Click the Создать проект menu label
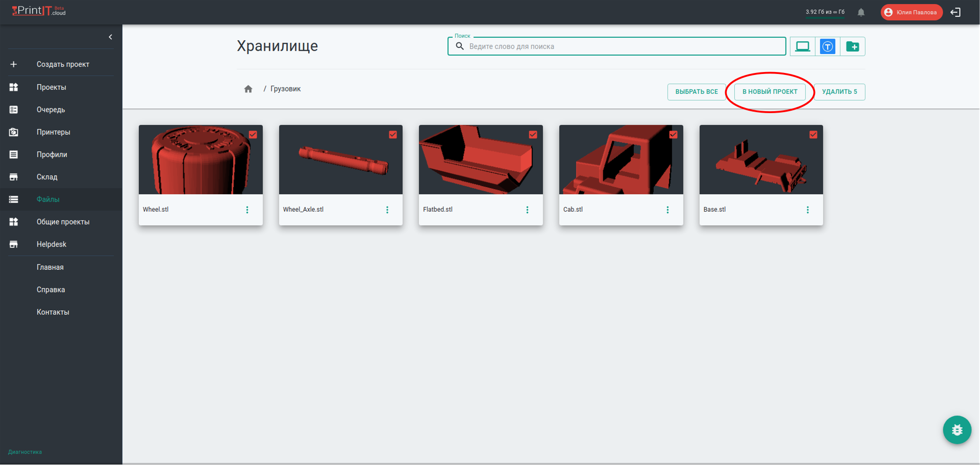 (63, 64)
